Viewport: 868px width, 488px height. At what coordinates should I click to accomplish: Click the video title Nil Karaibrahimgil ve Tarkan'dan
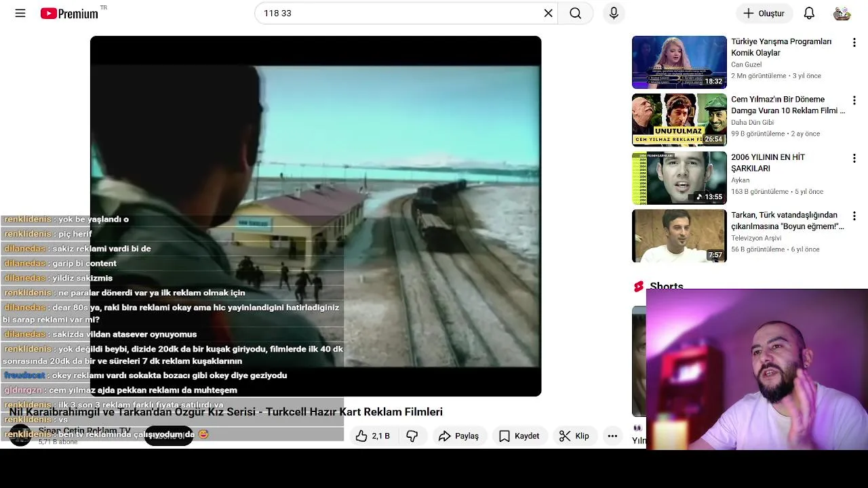pos(226,411)
